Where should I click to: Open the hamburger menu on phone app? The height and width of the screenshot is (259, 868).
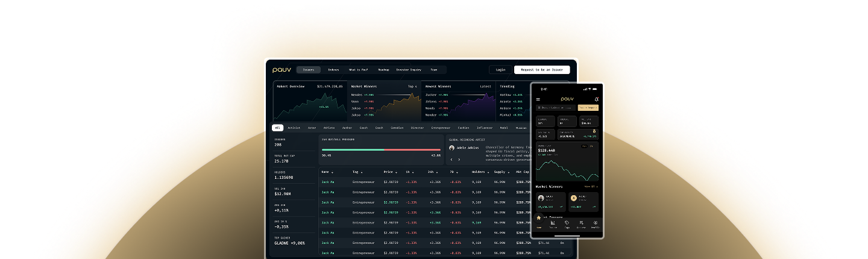pyautogui.click(x=538, y=99)
